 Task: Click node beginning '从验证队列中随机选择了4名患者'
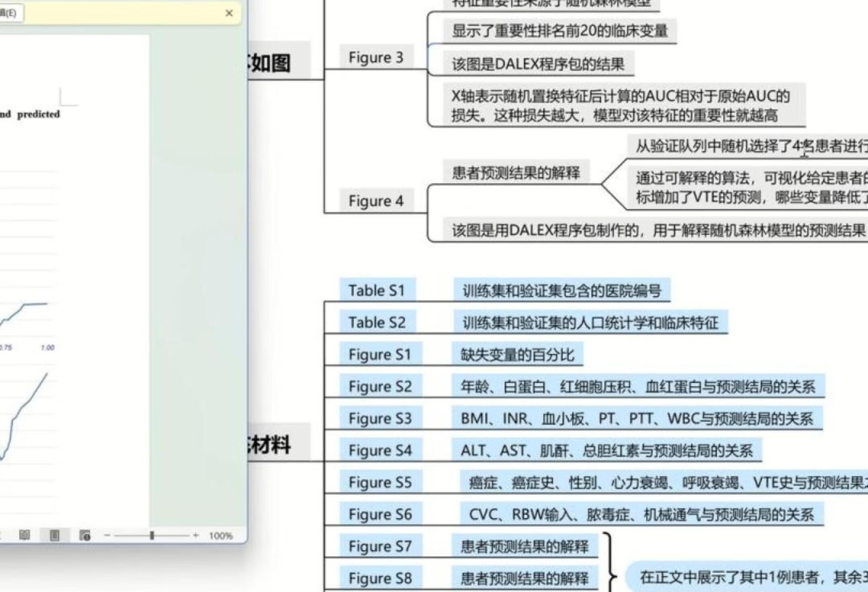747,146
